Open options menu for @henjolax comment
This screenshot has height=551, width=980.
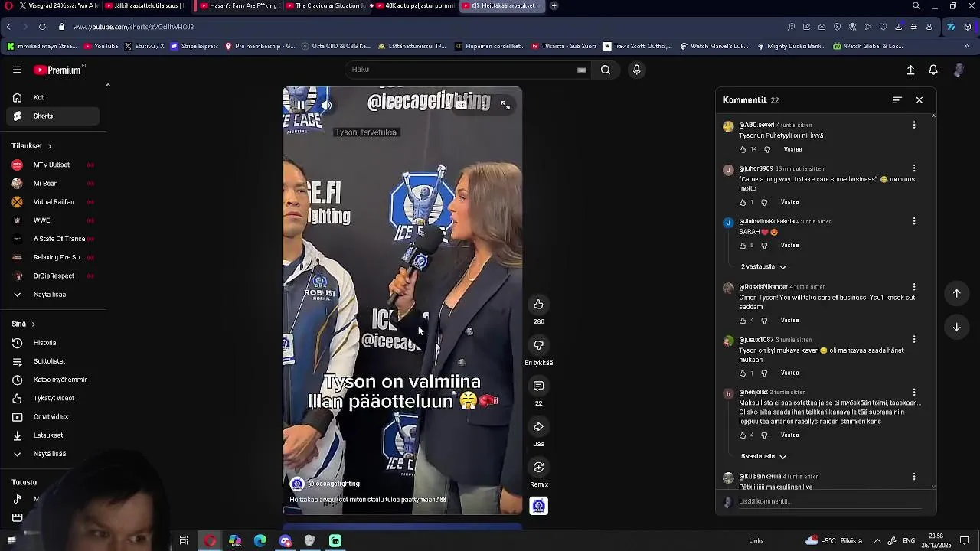(914, 393)
